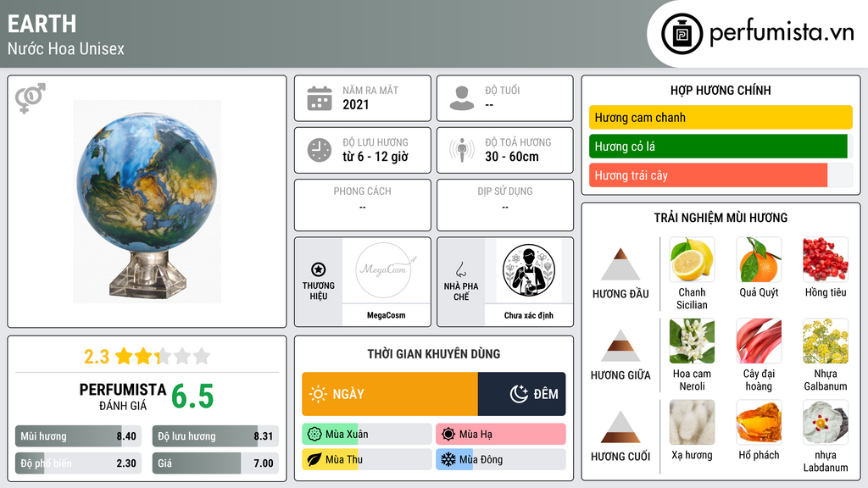Click the Mùi hương rating bar

click(78, 436)
